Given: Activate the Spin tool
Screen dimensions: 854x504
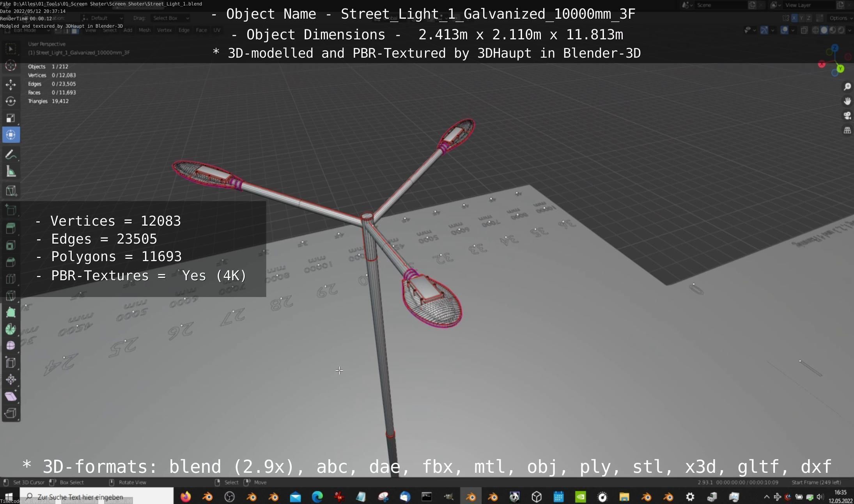Looking at the screenshot, I should [x=11, y=329].
